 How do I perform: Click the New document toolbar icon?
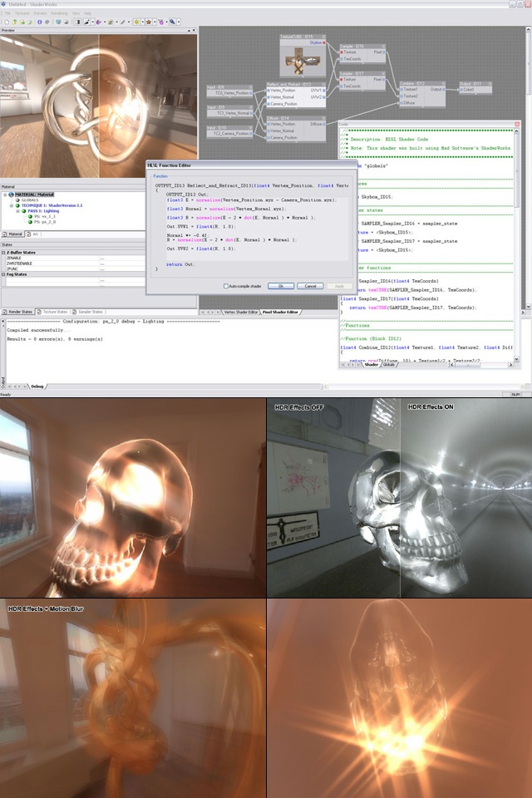(x=7, y=22)
